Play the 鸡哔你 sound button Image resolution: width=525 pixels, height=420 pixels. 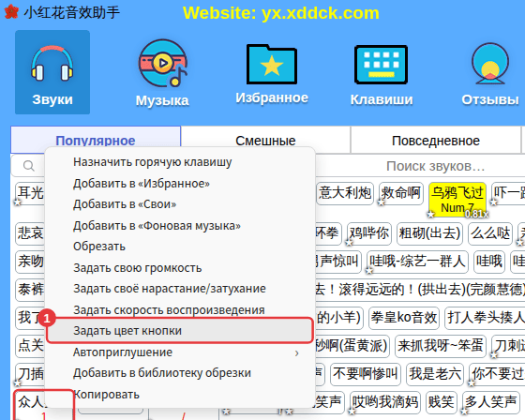(x=369, y=233)
